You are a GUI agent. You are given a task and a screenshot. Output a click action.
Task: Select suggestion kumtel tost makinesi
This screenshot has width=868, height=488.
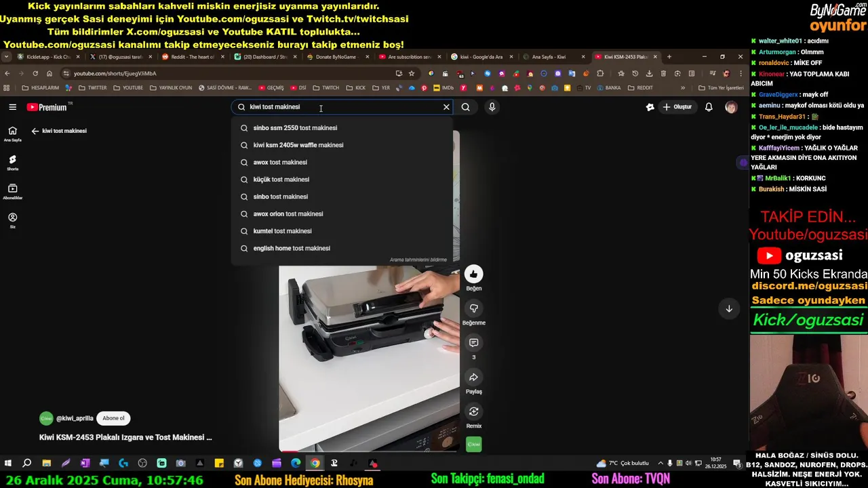[342, 231]
